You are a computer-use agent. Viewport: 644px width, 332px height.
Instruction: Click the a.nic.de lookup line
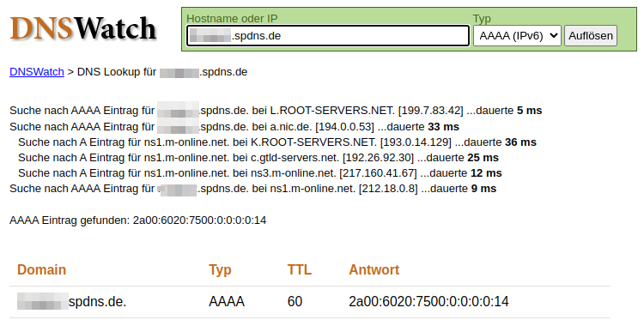coord(234,127)
